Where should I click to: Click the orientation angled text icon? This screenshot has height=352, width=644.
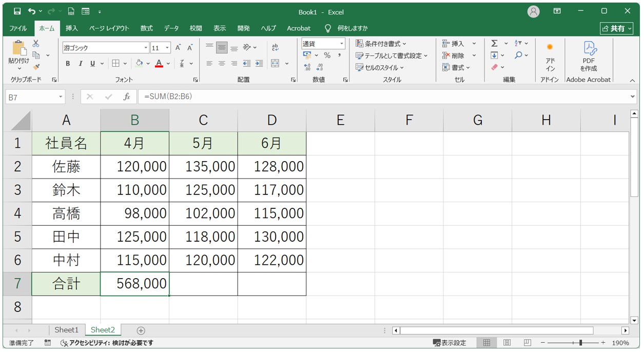[247, 48]
